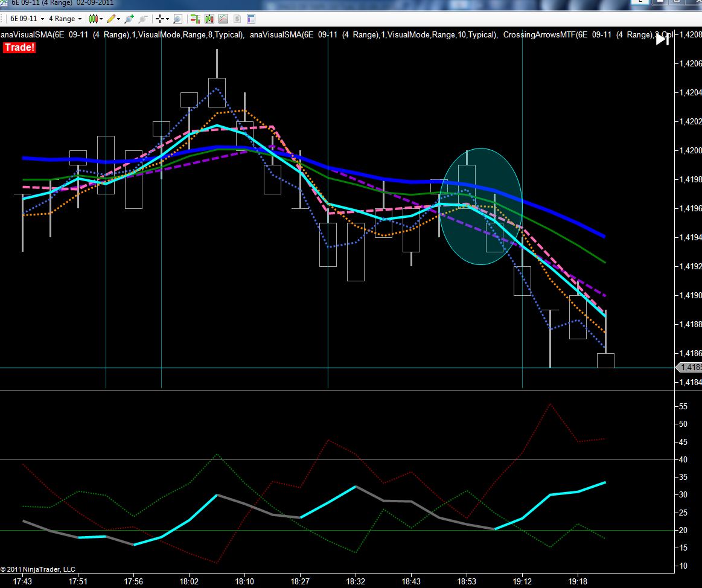Jump to latest bar arrow icon
The height and width of the screenshot is (588, 702).
(x=662, y=39)
